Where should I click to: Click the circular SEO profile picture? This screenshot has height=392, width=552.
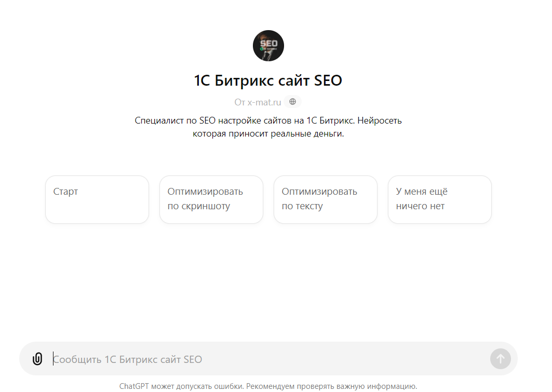pyautogui.click(x=268, y=46)
